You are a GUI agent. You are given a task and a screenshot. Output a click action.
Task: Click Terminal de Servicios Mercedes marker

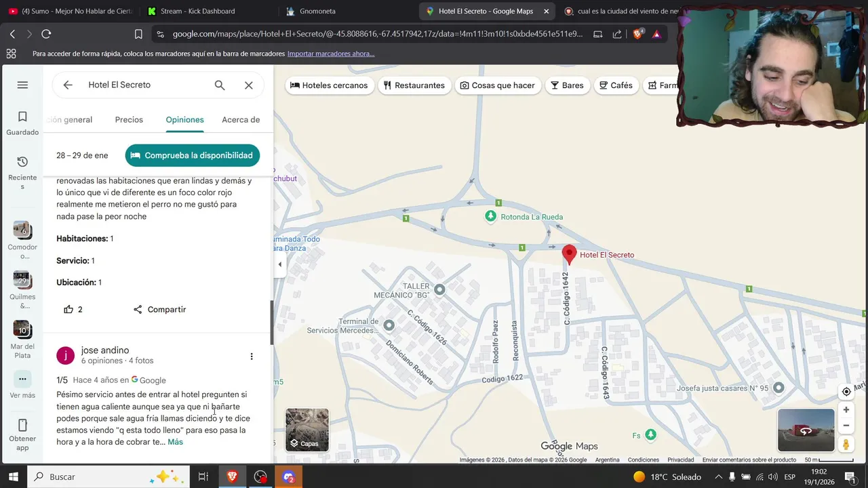389,325
